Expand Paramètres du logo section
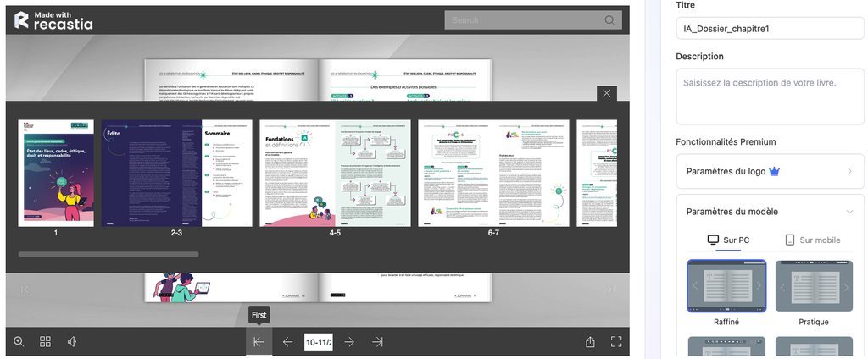The image size is (868, 359). (x=770, y=172)
